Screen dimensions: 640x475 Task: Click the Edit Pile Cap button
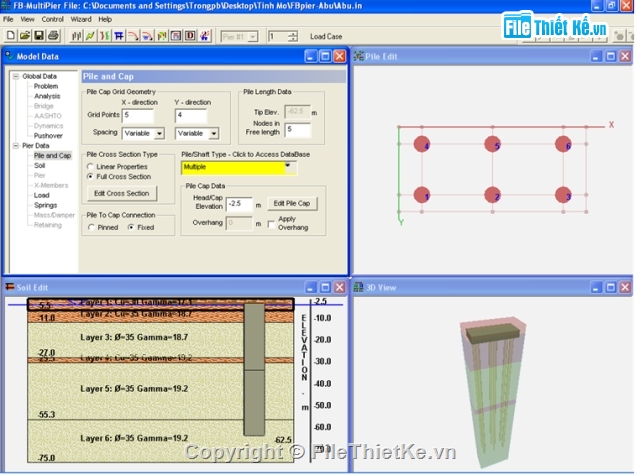pos(292,203)
